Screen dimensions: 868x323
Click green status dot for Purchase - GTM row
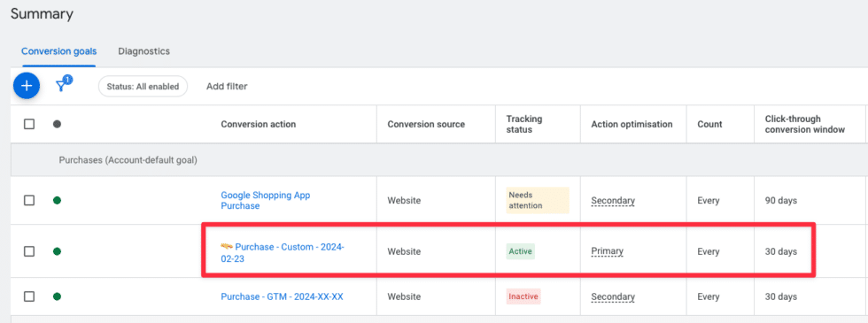click(x=57, y=296)
